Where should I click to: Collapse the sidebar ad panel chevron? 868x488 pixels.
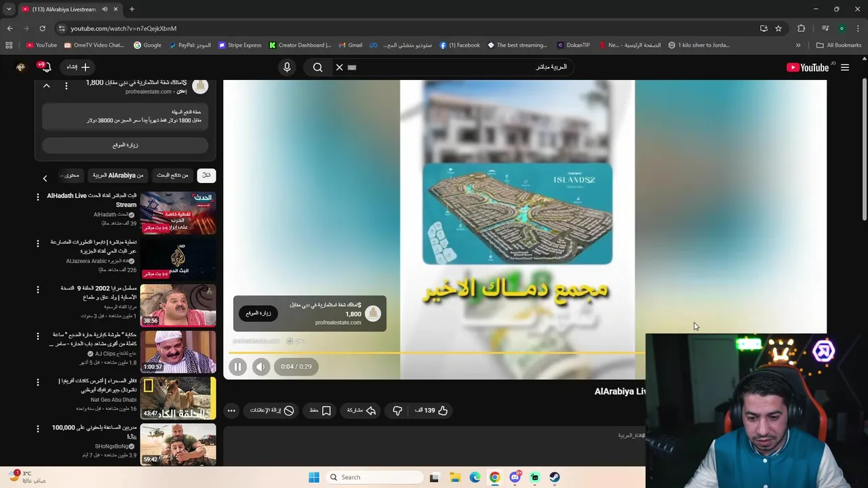pos(46,86)
